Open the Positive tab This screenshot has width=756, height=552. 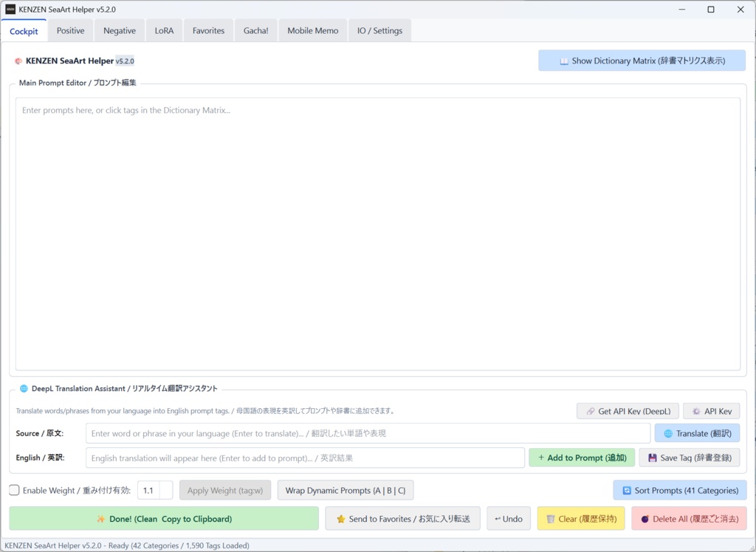(70, 30)
